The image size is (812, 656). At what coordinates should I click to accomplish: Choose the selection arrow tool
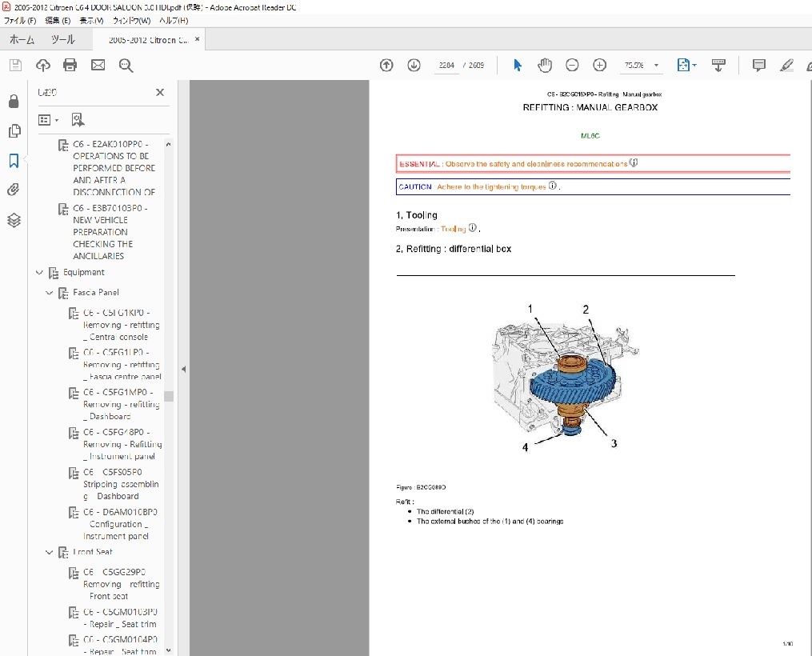coord(518,65)
